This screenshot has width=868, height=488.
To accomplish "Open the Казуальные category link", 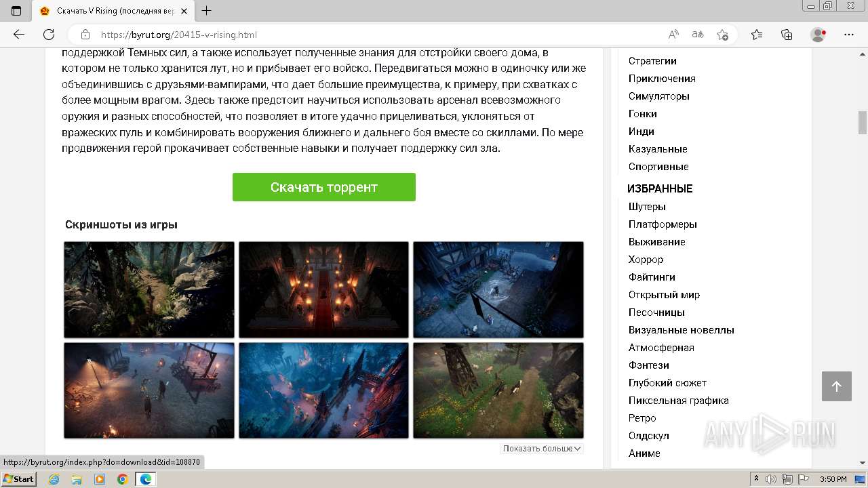I will tap(658, 149).
